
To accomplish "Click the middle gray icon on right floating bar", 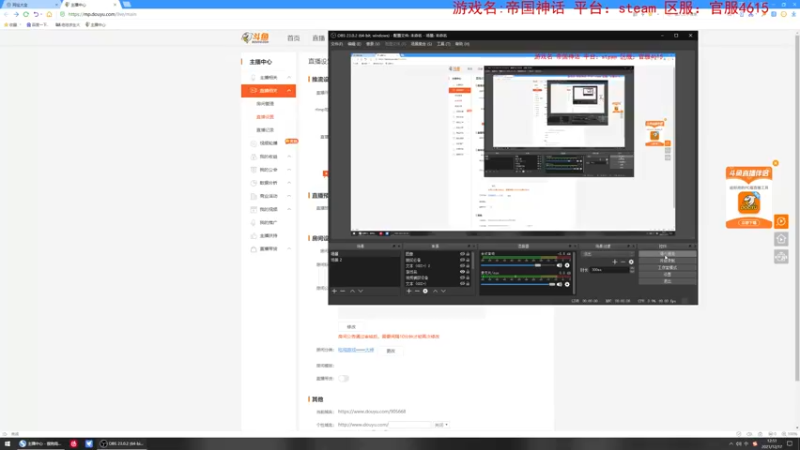I will click(781, 239).
